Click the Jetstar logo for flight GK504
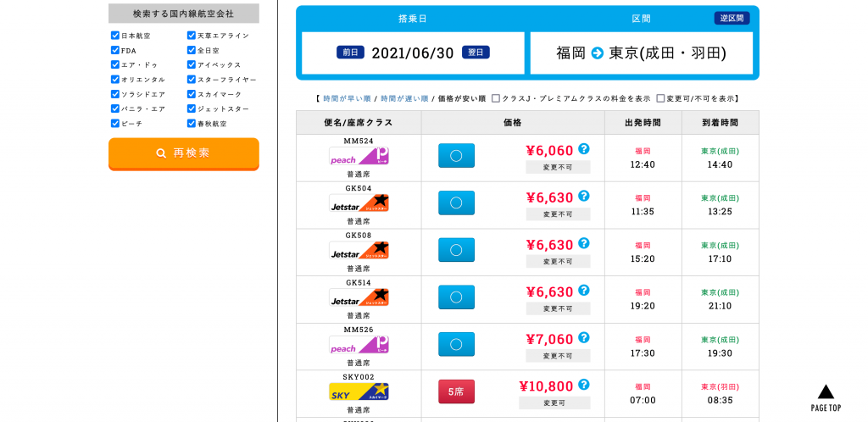 [x=359, y=203]
